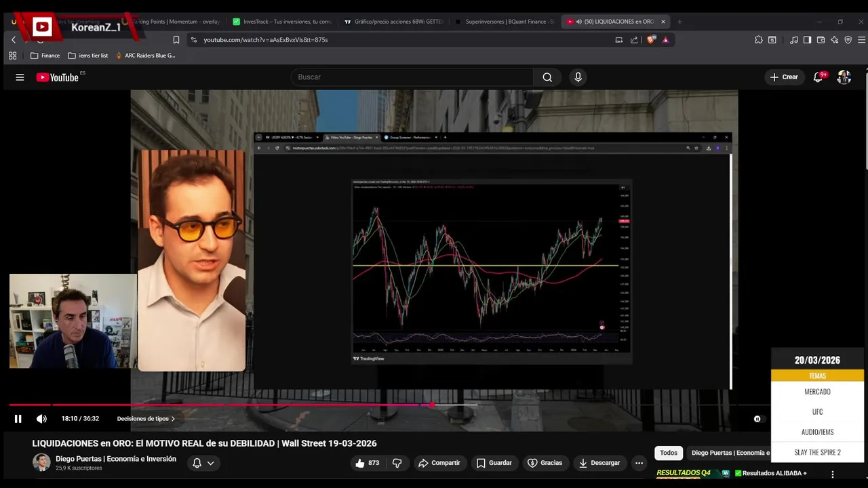
Task: Open the Brave VPN shield icon
Action: [x=848, y=40]
